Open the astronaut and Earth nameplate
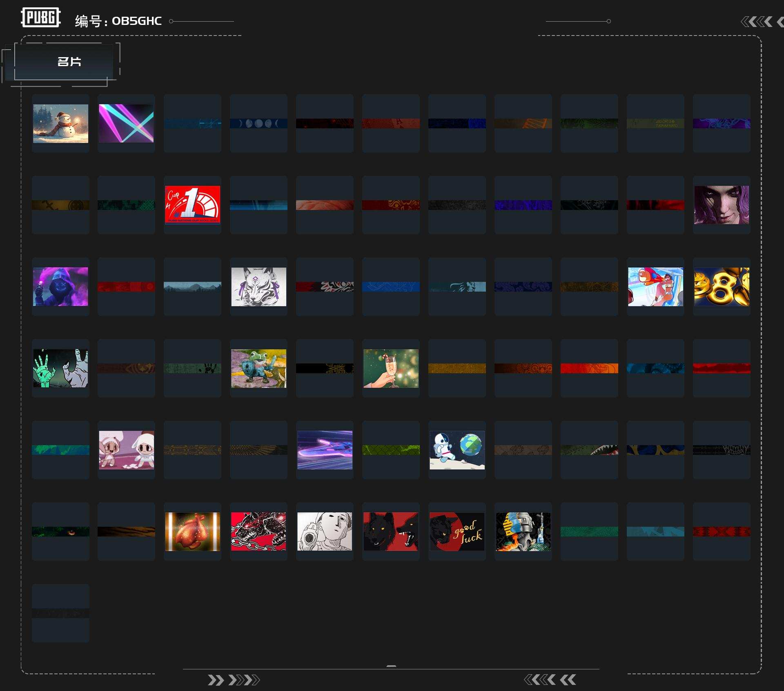The image size is (784, 691). pyautogui.click(x=457, y=450)
